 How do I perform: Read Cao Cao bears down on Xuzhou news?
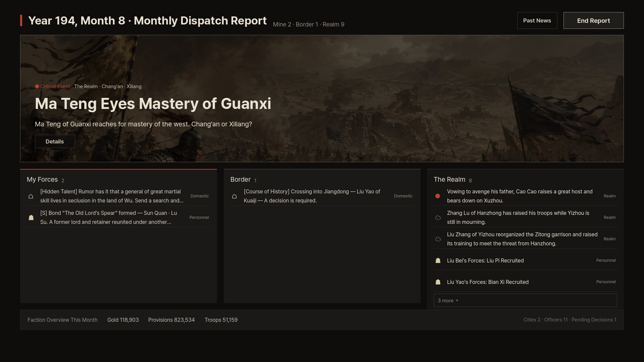(525, 196)
